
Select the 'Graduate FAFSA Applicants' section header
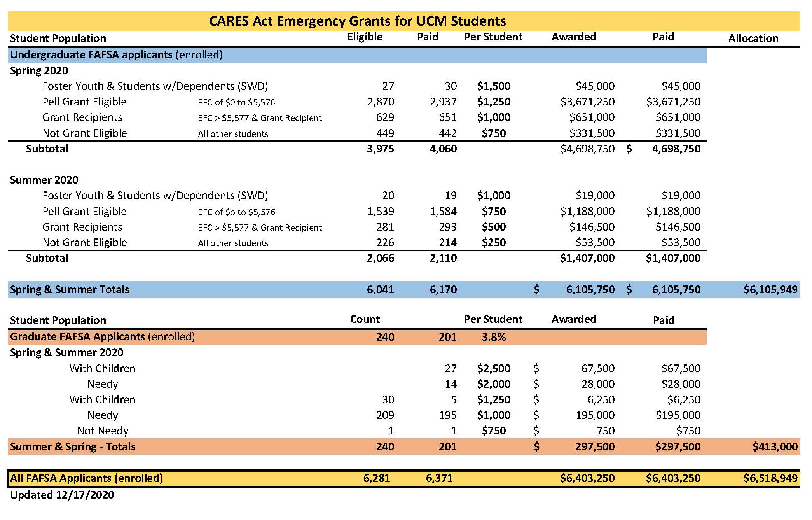pos(357,337)
